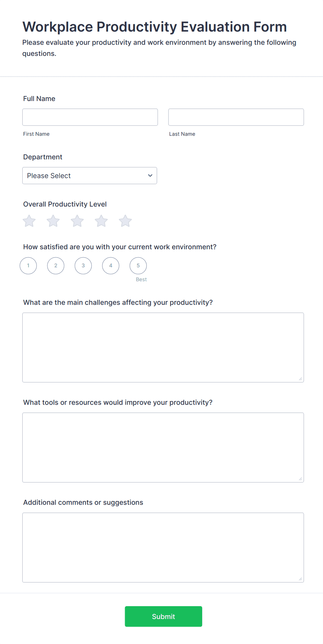Click the second productivity star

pyautogui.click(x=53, y=221)
